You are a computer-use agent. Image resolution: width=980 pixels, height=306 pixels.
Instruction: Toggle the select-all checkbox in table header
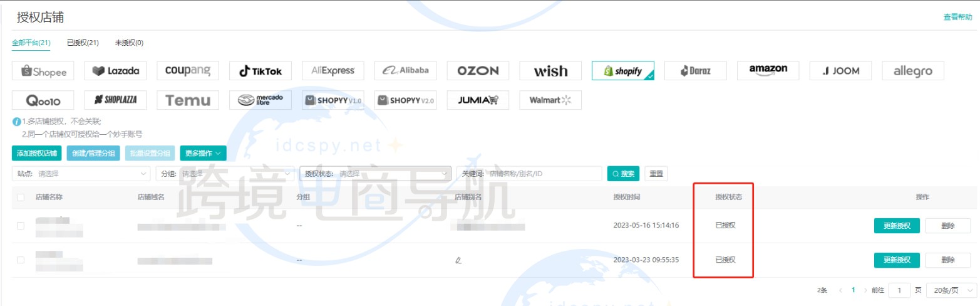click(x=21, y=198)
